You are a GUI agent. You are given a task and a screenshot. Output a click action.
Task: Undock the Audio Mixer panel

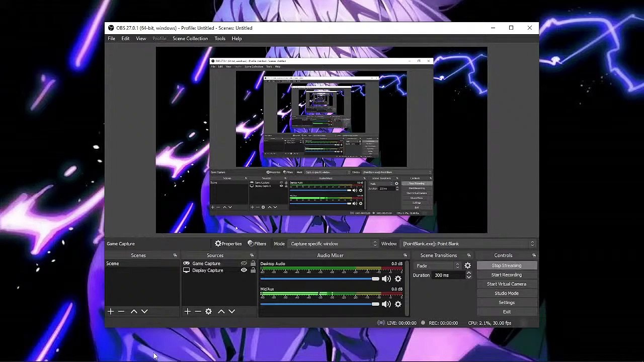click(405, 255)
